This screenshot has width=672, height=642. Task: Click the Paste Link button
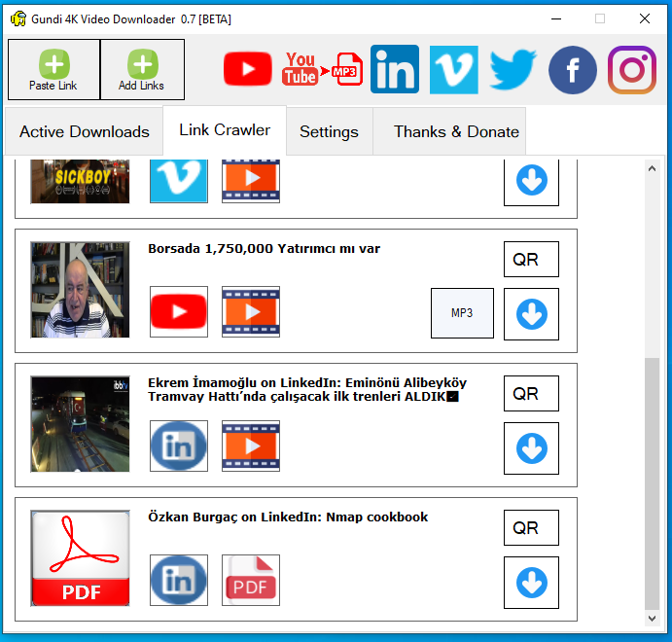coord(53,69)
